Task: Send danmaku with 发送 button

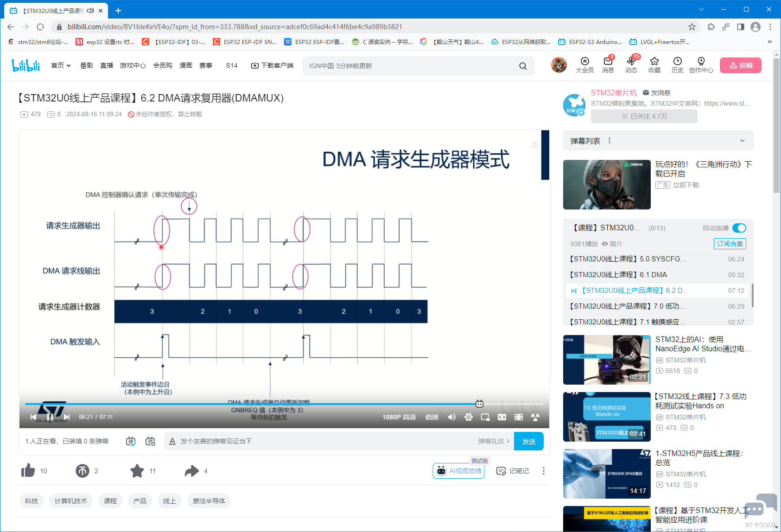Action: pyautogui.click(x=529, y=441)
